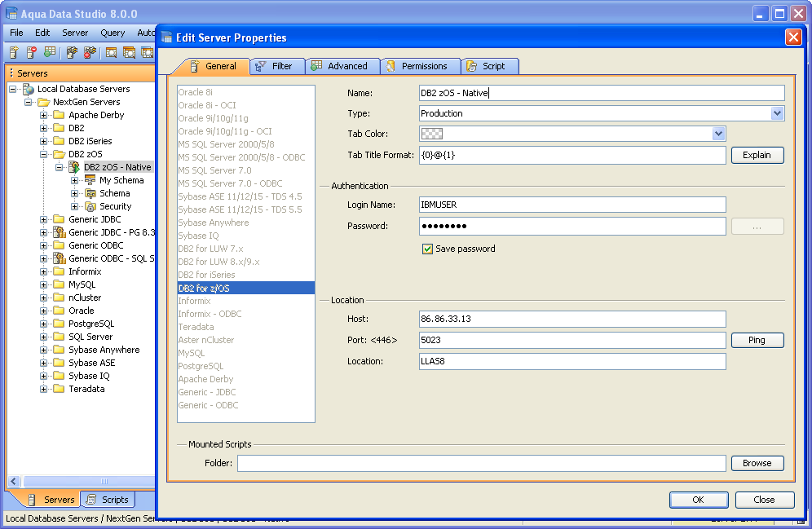Select the Sybase ASE tree item

(91, 363)
